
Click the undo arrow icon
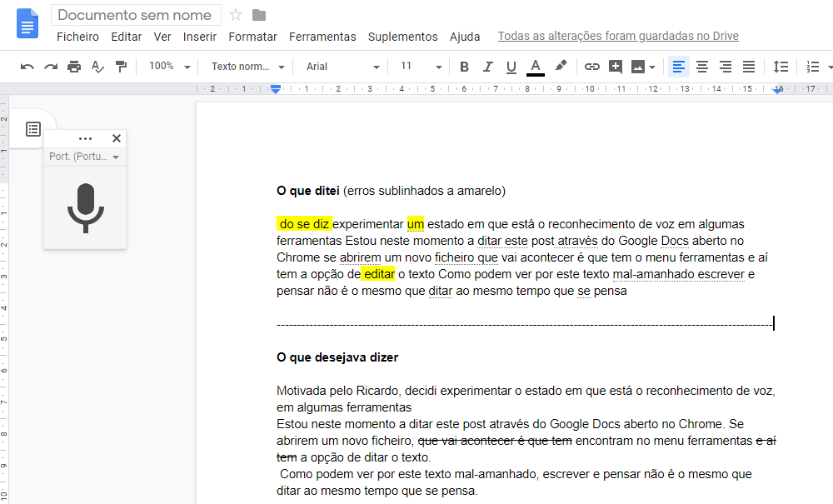pos(27,67)
